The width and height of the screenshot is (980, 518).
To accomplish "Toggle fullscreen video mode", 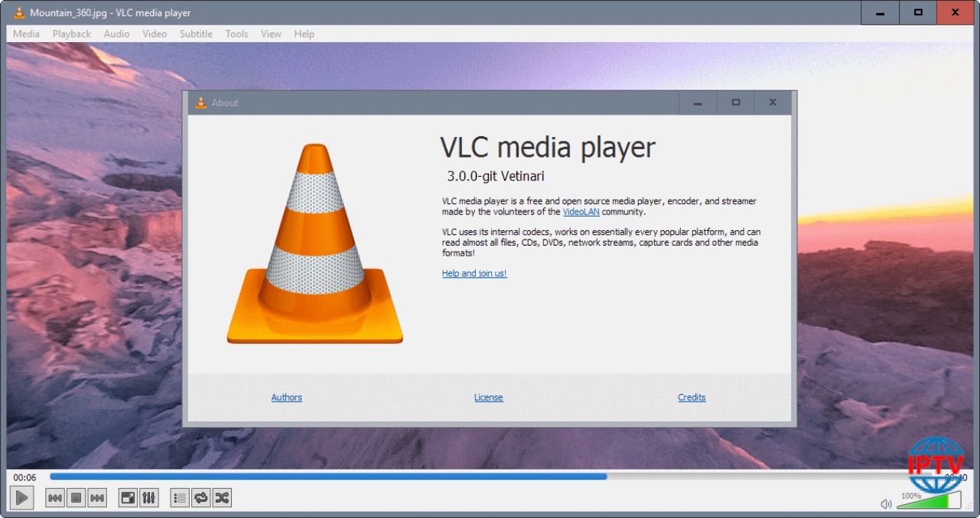I will click(x=128, y=498).
